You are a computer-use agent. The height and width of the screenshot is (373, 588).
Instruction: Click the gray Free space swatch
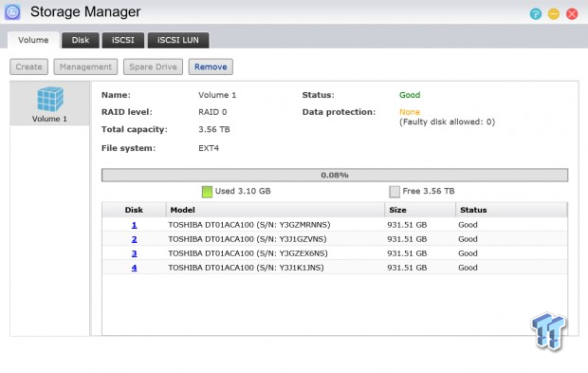pos(395,192)
